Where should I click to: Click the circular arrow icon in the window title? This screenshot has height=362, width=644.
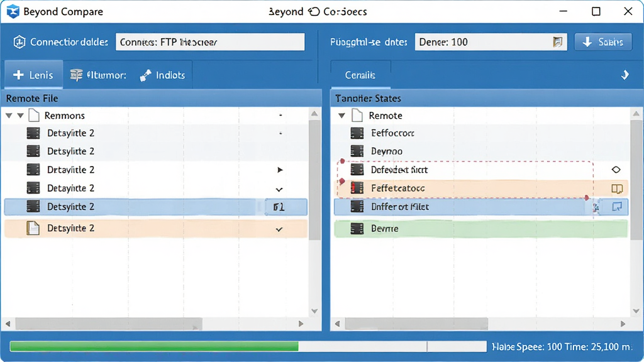click(314, 11)
